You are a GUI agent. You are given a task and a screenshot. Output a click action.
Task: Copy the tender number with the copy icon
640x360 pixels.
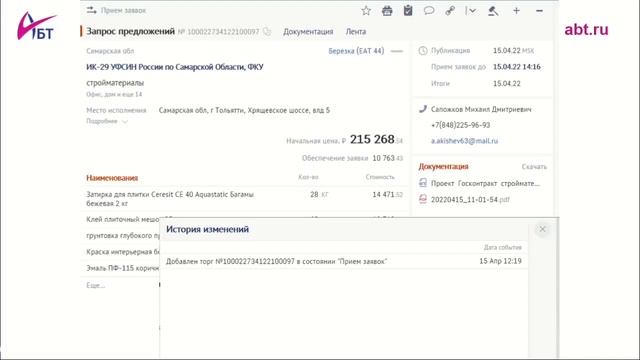tap(267, 31)
